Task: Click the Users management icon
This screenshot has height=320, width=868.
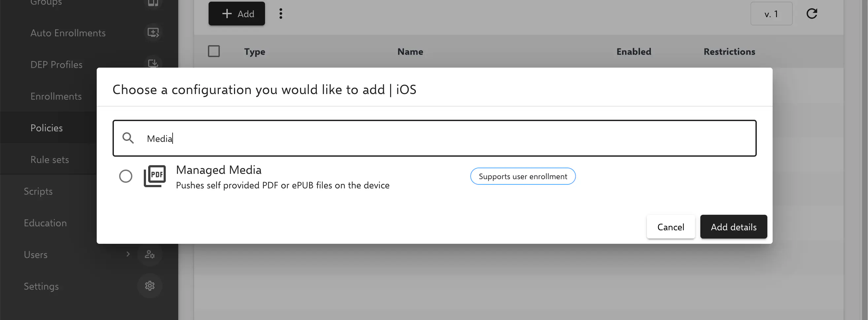Action: point(150,254)
